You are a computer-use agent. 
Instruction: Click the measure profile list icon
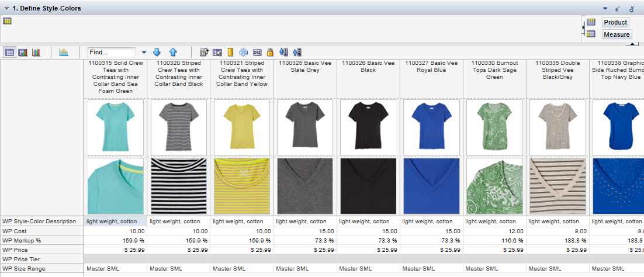204,52
